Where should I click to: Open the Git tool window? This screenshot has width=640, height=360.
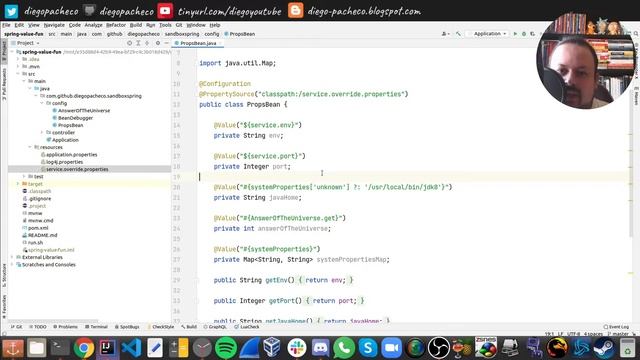pyautogui.click(x=17, y=327)
